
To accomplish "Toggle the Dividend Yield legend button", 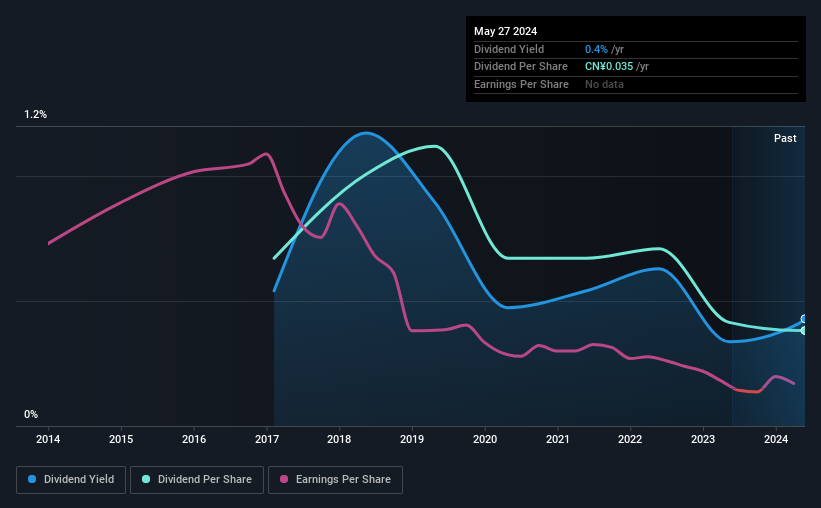I will click(x=71, y=480).
